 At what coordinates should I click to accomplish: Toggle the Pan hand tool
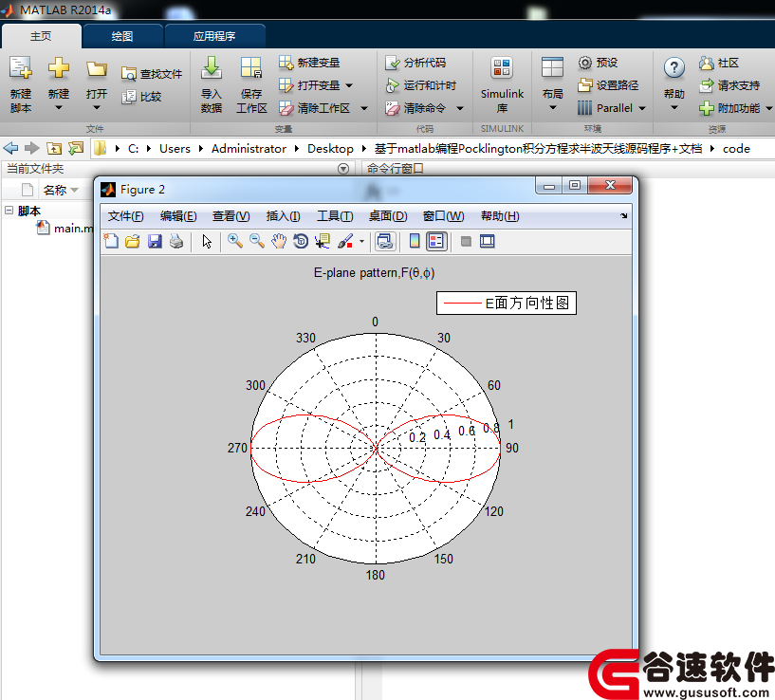coord(279,241)
